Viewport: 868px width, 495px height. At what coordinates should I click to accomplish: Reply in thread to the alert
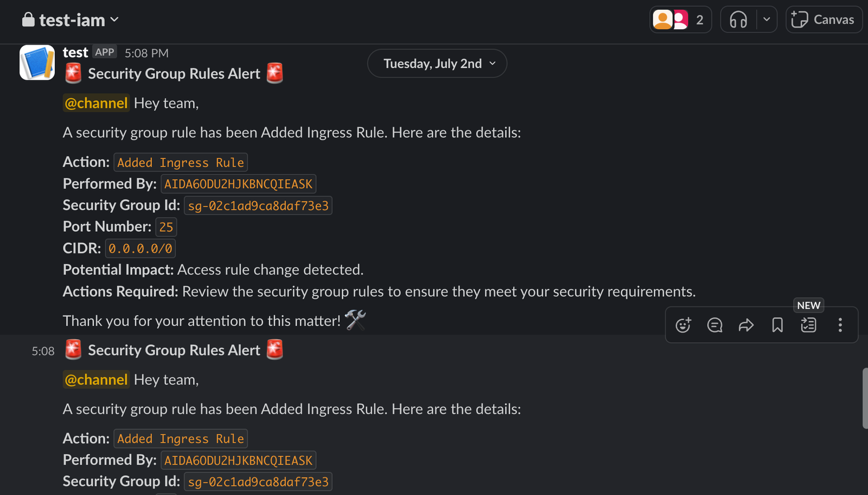coord(714,325)
